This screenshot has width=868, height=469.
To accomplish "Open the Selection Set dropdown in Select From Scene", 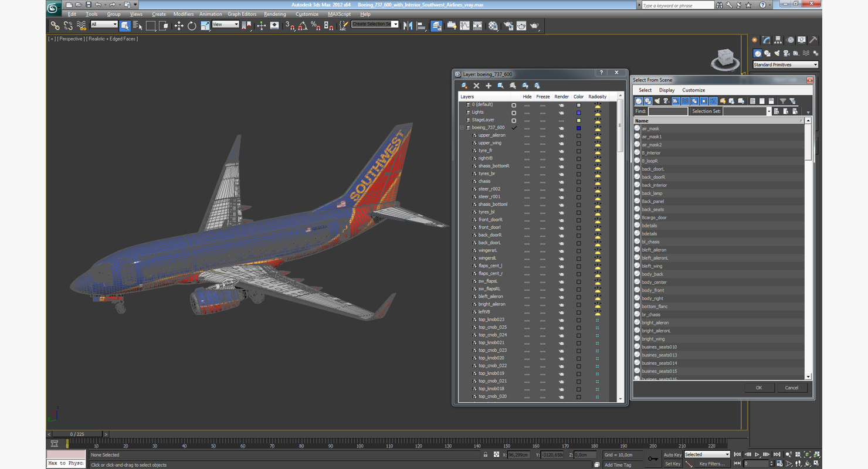I will tap(769, 111).
